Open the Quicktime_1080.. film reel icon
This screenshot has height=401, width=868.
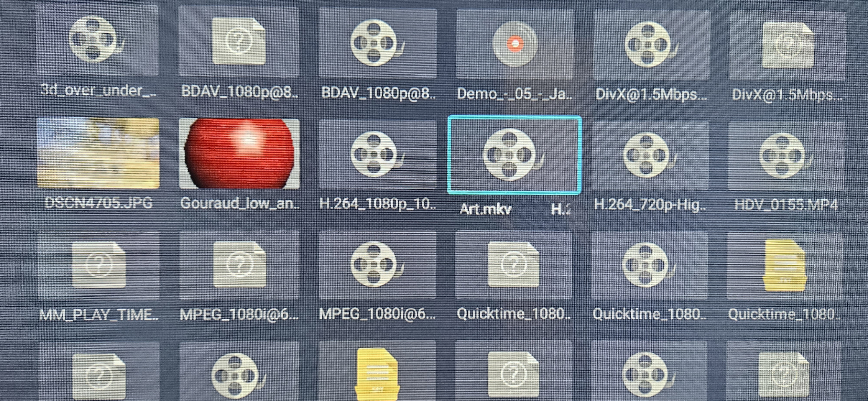[x=649, y=265]
